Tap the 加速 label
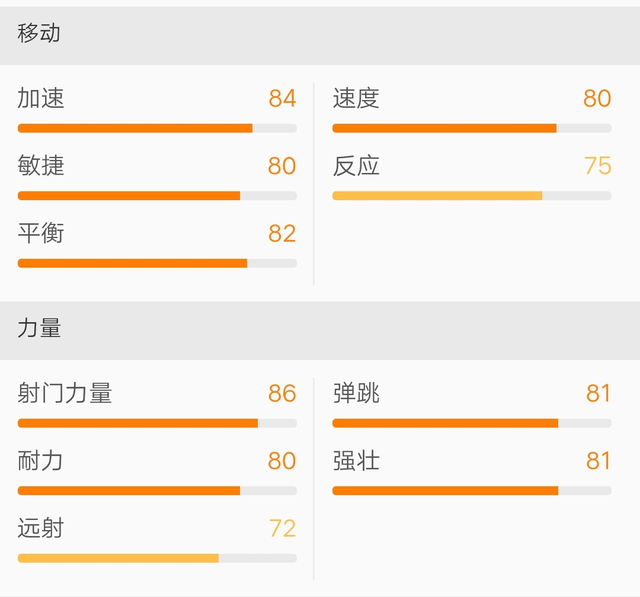Screen dimensions: 640x597 click(41, 98)
